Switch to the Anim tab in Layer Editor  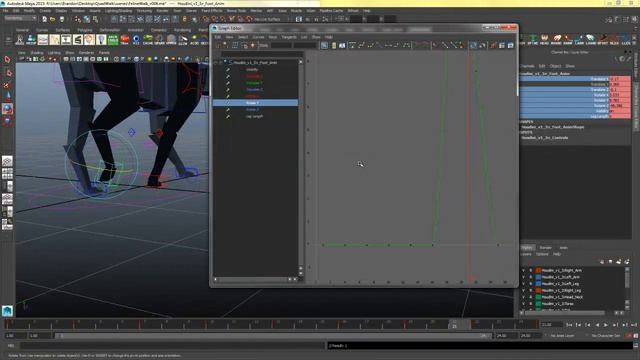click(x=563, y=247)
